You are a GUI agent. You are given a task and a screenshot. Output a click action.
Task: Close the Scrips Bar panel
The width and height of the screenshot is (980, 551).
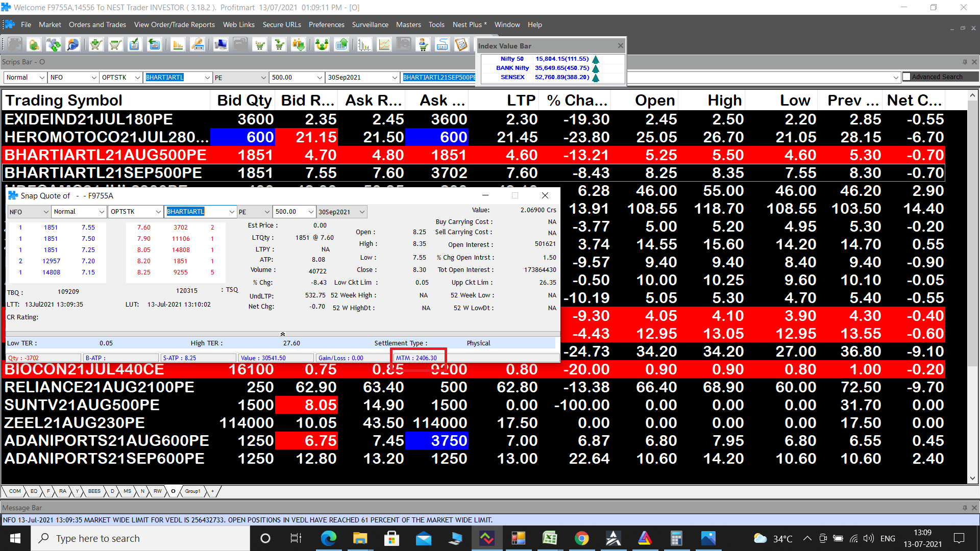(x=974, y=62)
